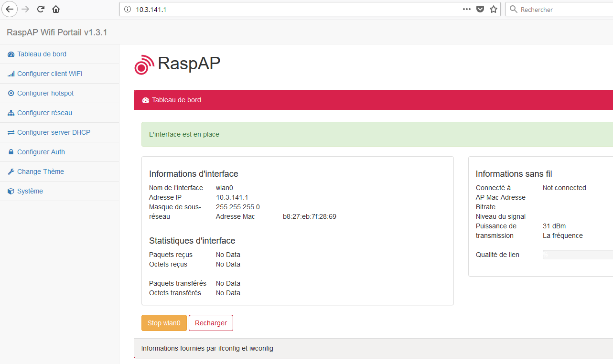613x364 pixels.
Task: Click RaspAP Wifi Portail v1.3.1 title link
Action: pos(57,32)
